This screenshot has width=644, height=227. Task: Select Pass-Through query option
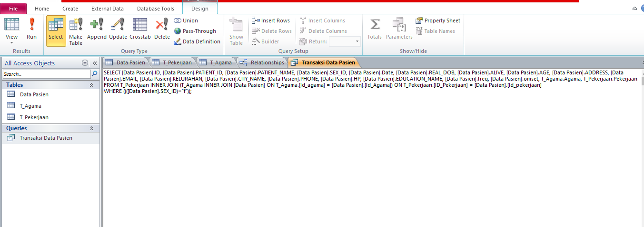click(x=195, y=31)
